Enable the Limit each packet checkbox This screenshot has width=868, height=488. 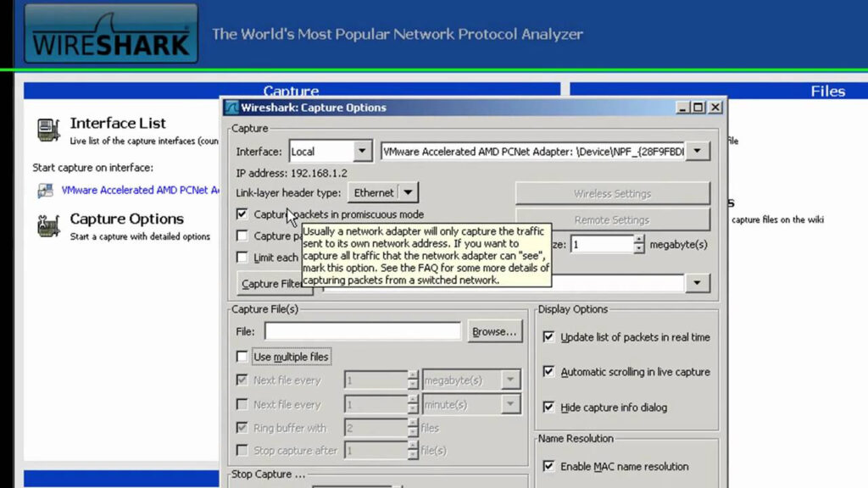point(242,258)
